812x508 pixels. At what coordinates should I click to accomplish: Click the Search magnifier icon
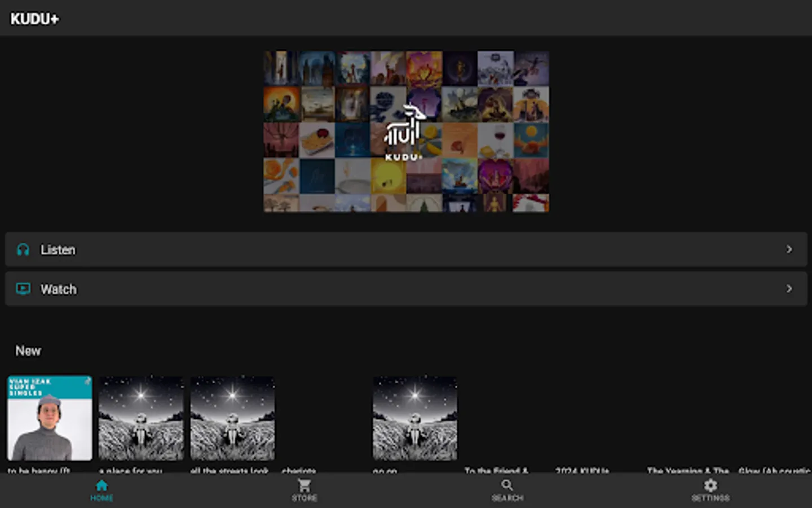tap(507, 484)
